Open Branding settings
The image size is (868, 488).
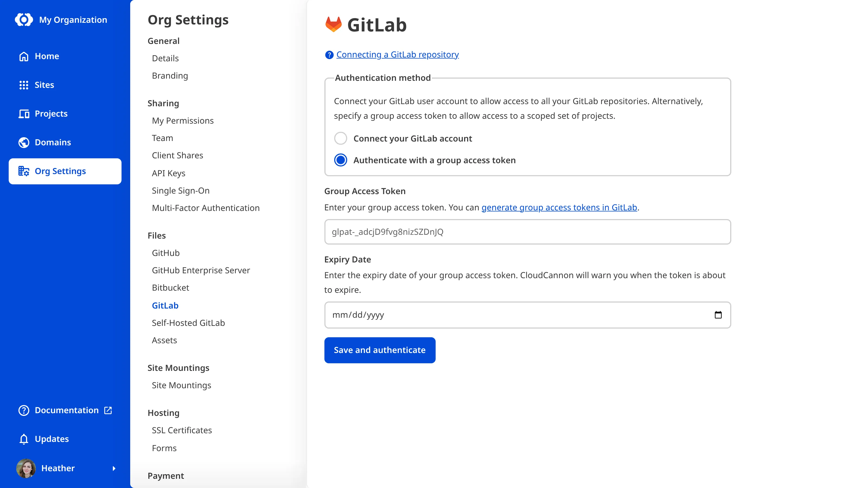tap(170, 76)
